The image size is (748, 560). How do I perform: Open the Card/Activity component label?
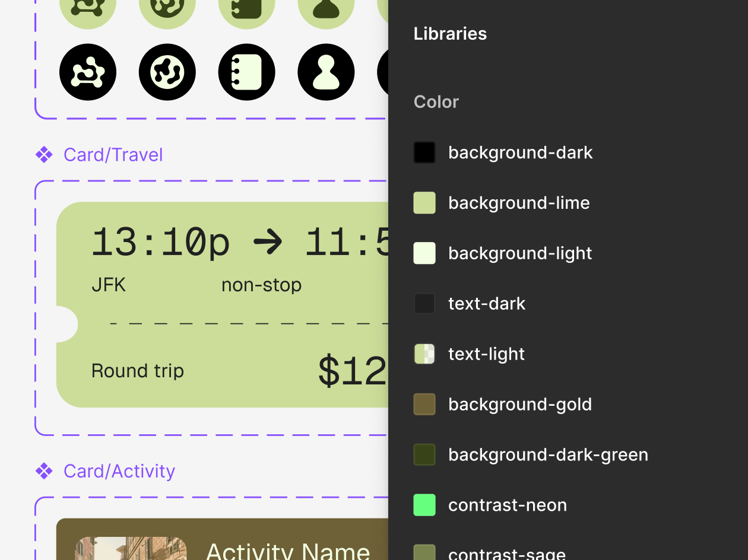click(119, 470)
